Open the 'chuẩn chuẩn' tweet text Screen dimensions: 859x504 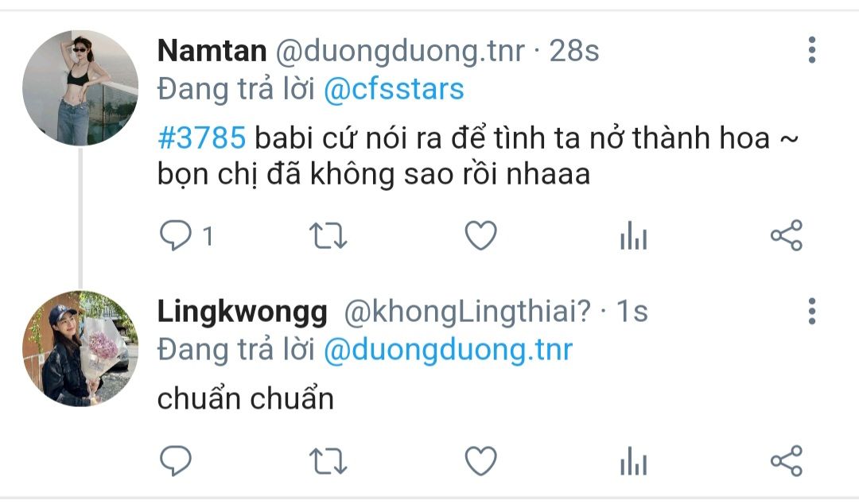pos(246,398)
